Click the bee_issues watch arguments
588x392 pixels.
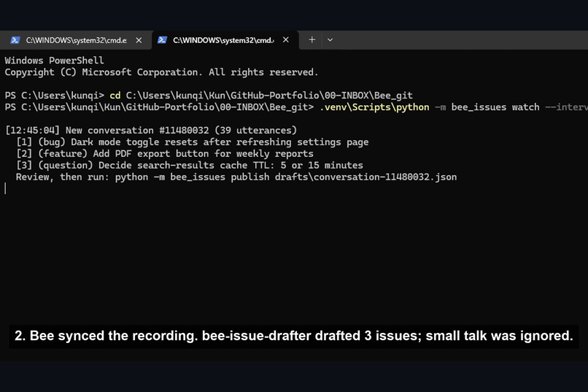pyautogui.click(x=495, y=107)
